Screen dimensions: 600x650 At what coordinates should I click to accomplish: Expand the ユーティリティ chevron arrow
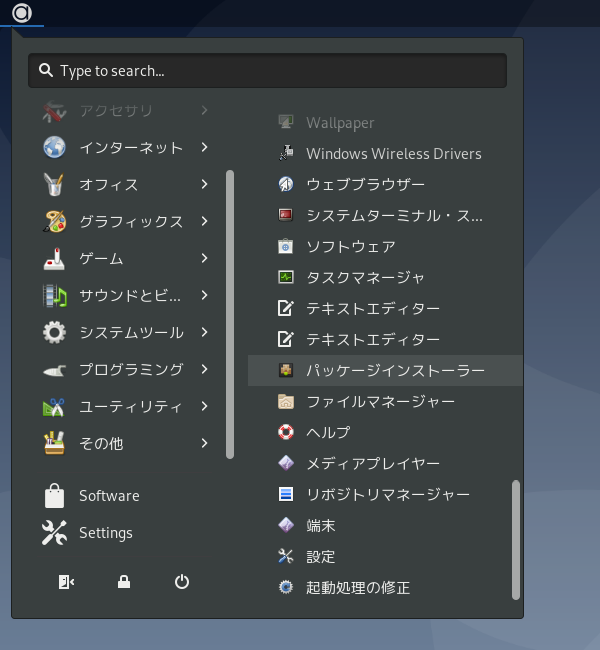pyautogui.click(x=204, y=406)
